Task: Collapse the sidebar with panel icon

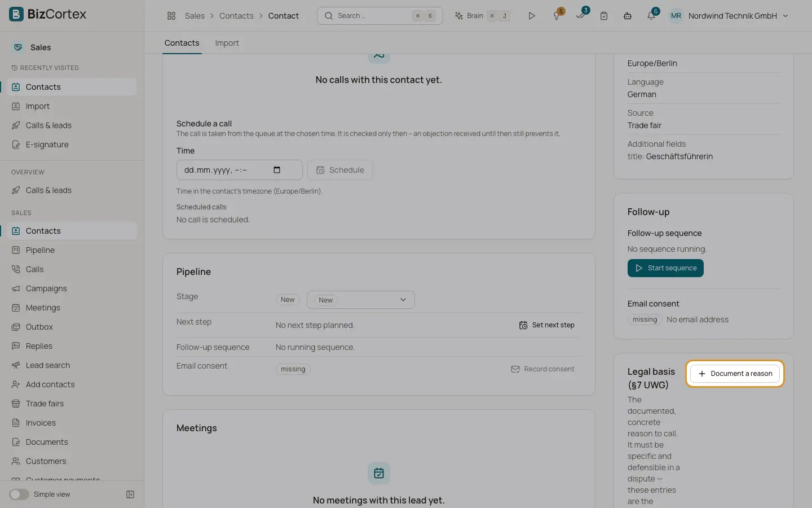Action: 130,494
